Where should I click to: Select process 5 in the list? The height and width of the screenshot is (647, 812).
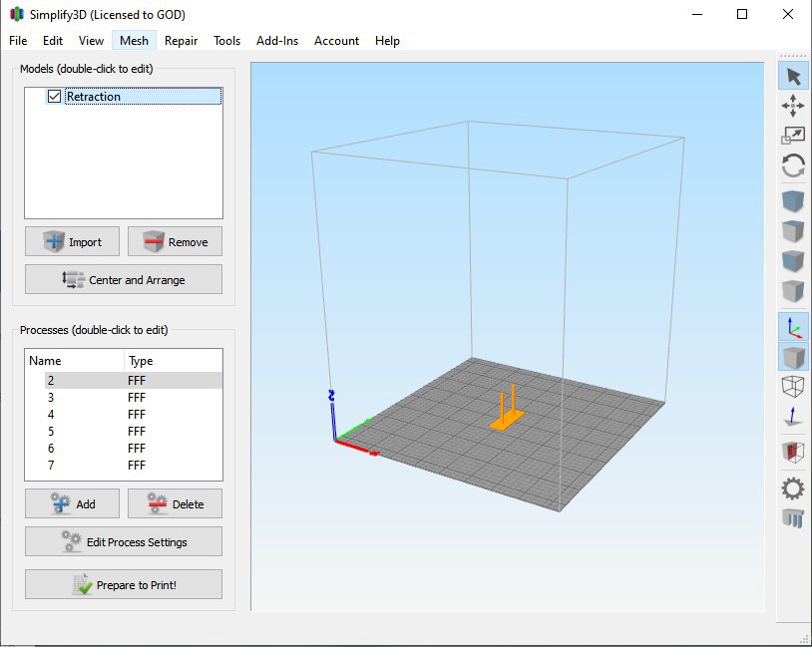pos(124,431)
